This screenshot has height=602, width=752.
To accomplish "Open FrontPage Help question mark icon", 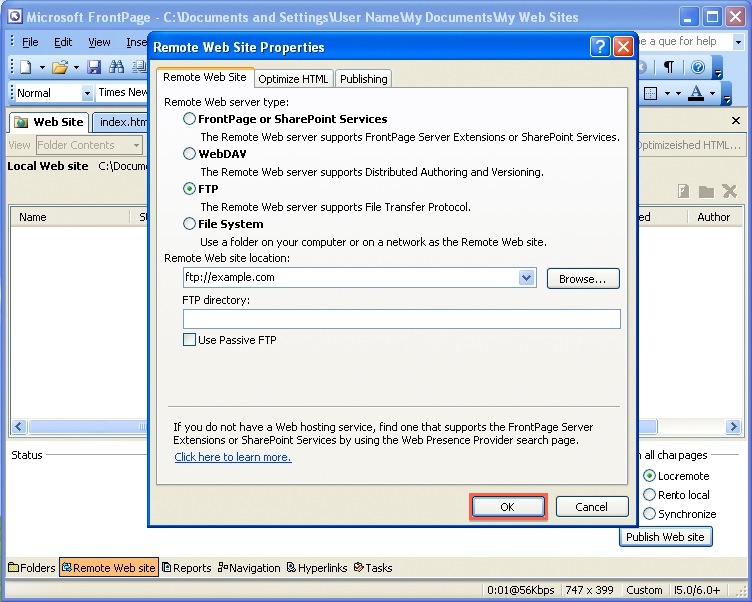I will tap(698, 67).
